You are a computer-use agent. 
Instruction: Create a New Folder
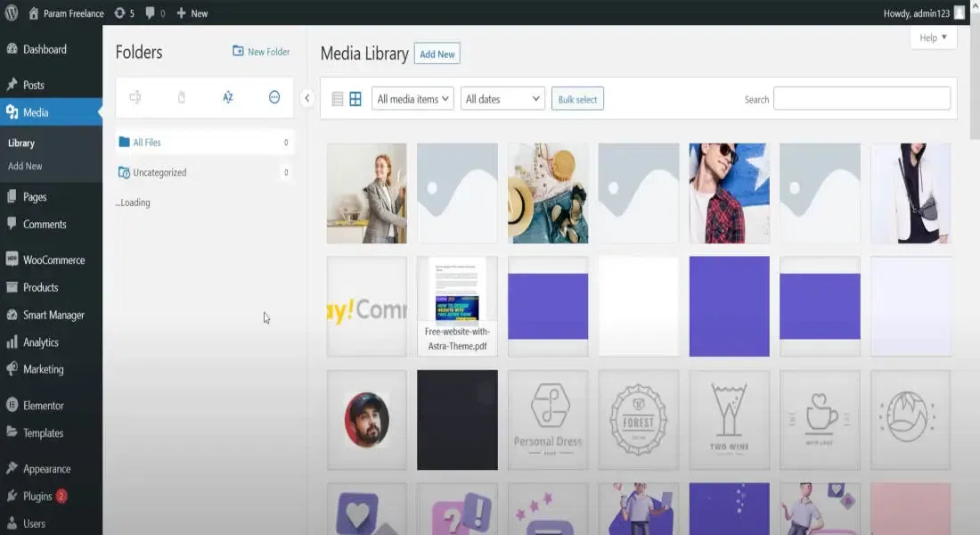pyautogui.click(x=261, y=52)
